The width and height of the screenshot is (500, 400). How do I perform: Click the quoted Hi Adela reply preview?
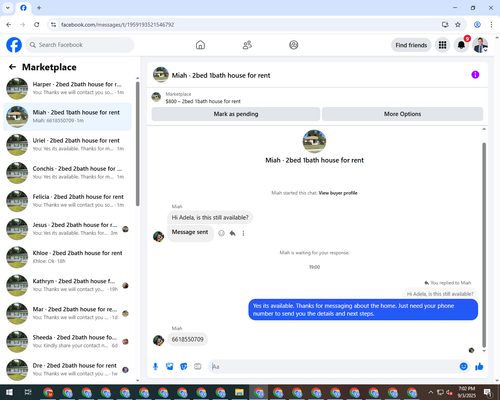click(440, 294)
